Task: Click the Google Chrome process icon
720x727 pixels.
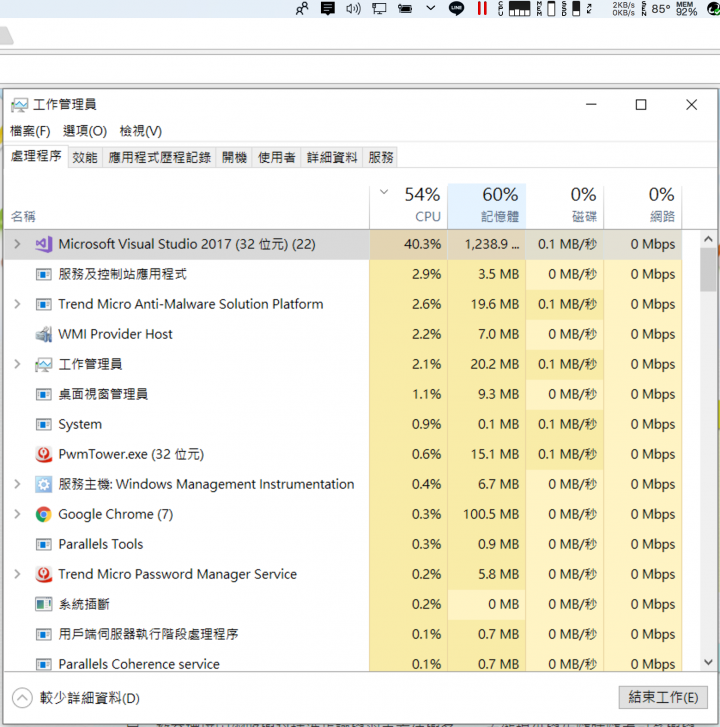Action: pos(44,514)
